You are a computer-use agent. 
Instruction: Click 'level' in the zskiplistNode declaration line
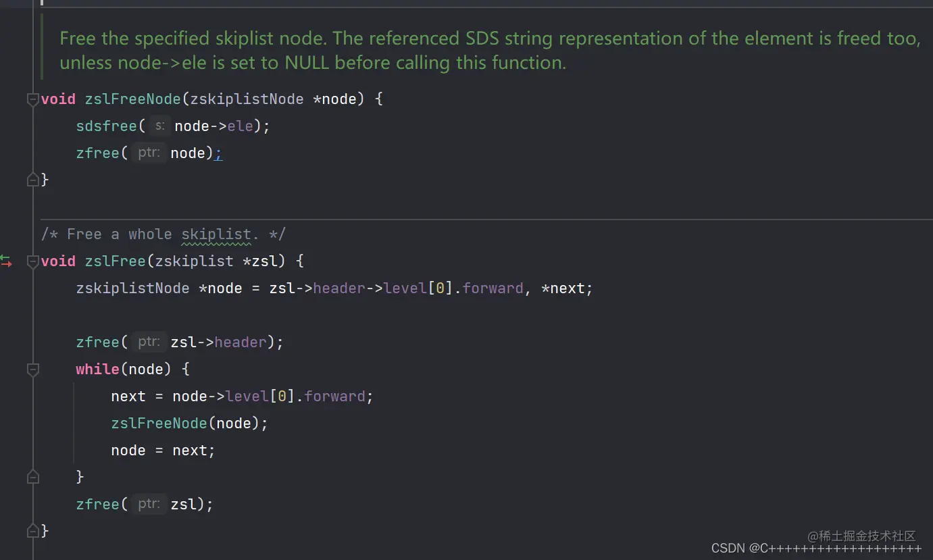[x=405, y=288]
